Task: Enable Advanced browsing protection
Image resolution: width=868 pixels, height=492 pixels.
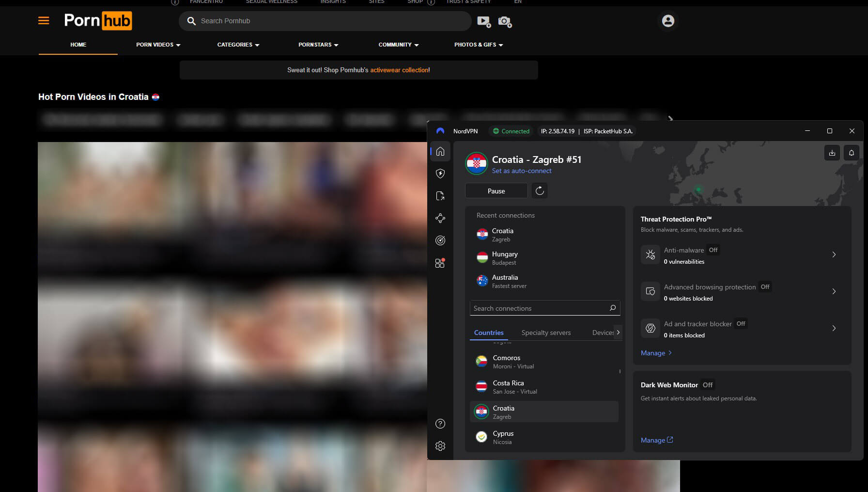Action: pos(764,286)
